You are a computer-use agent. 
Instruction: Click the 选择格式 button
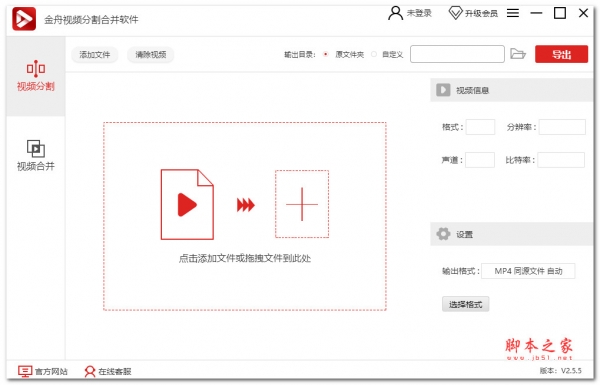[465, 304]
